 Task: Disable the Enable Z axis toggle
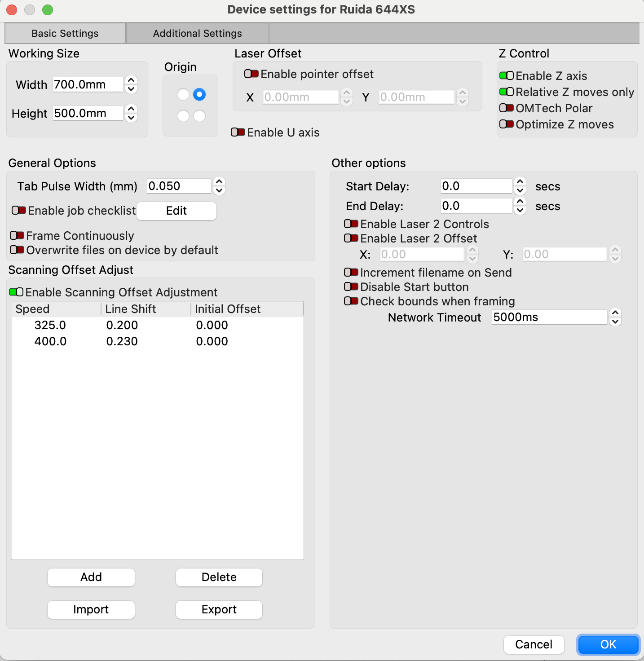tap(507, 75)
